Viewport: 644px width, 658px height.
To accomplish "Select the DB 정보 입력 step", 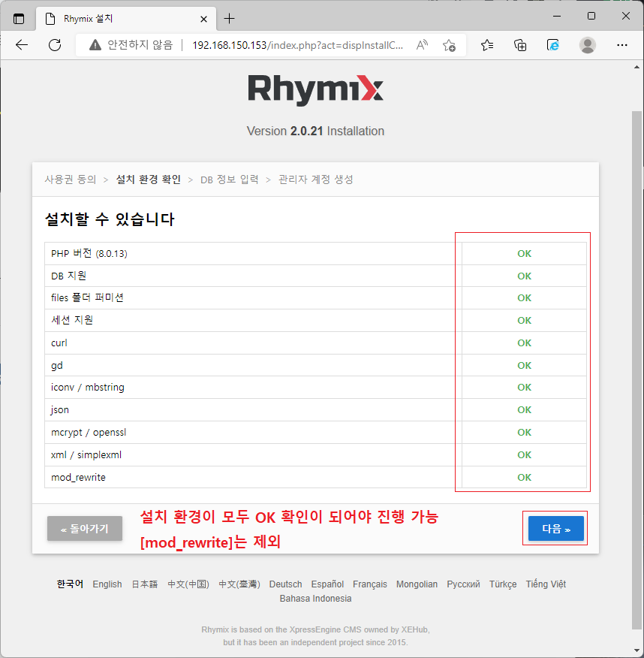I will pyautogui.click(x=230, y=180).
